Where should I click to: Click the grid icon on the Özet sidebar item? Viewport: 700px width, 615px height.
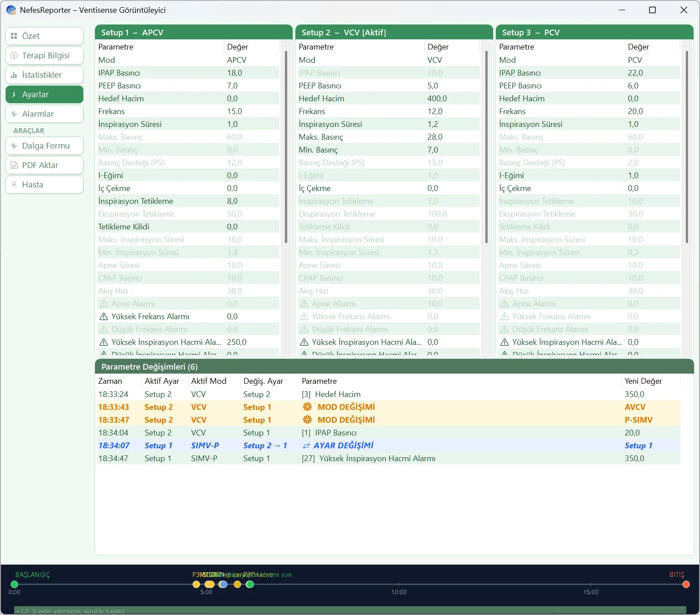pyautogui.click(x=14, y=36)
